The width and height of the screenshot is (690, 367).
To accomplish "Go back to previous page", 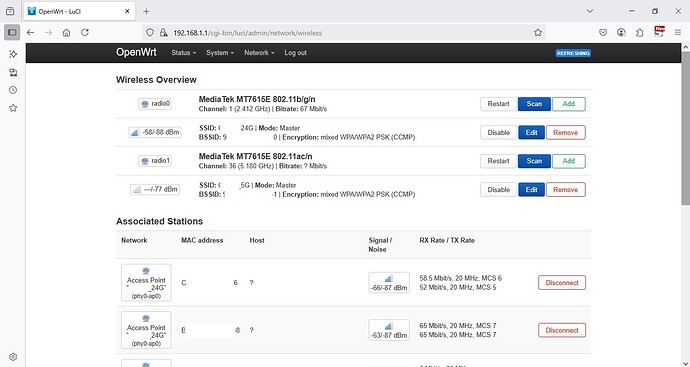I will coord(30,33).
